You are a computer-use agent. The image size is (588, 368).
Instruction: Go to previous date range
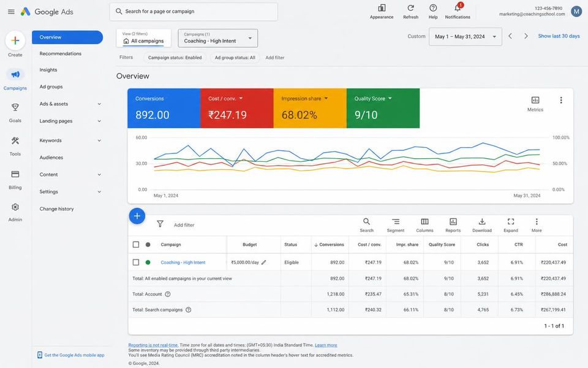510,36
